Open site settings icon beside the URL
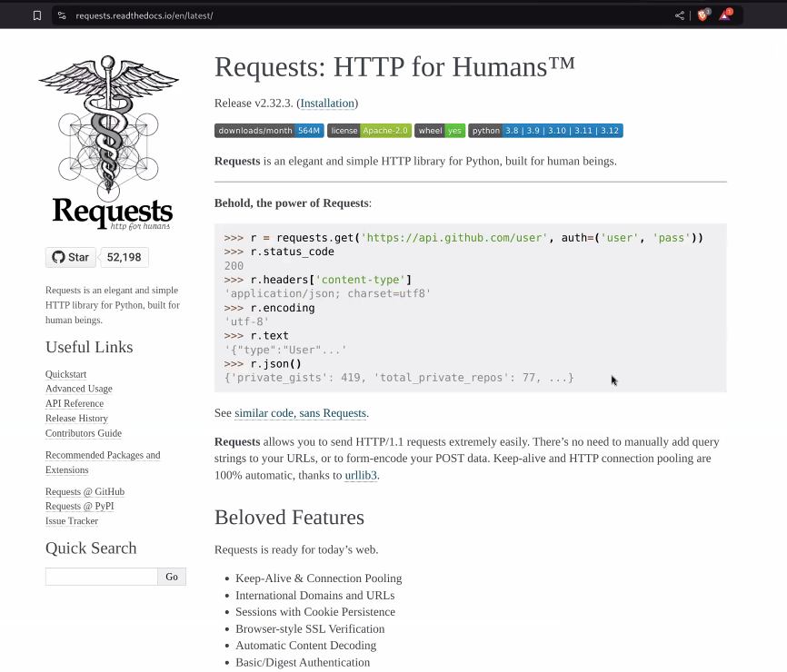The height and width of the screenshot is (672, 787). tap(62, 15)
